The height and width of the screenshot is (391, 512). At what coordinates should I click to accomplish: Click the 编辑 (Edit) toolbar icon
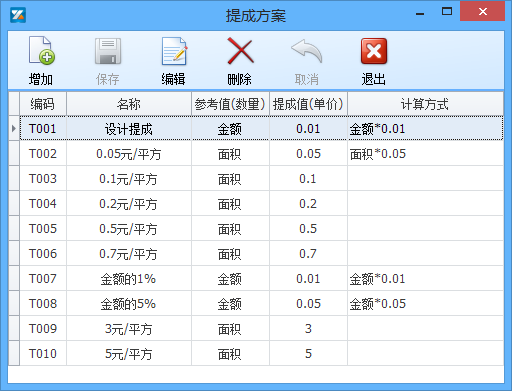pos(174,51)
